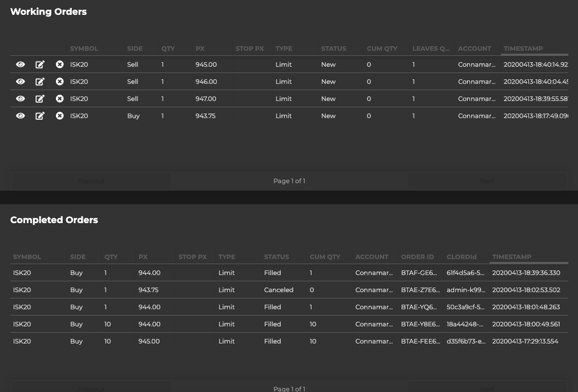
Task: Sort completed orders by PX header
Action: pos(143,257)
